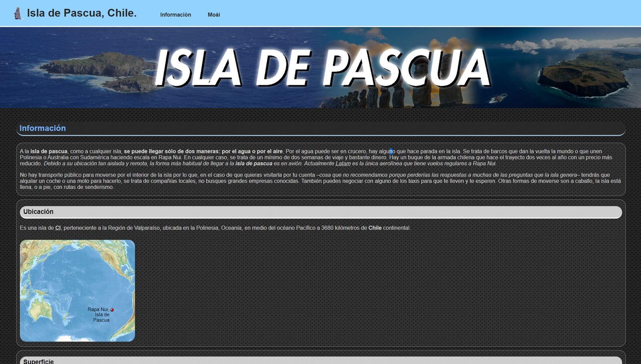Click the ISLA DE PASCUA banner title
The width and height of the screenshot is (641, 364).
tap(322, 67)
